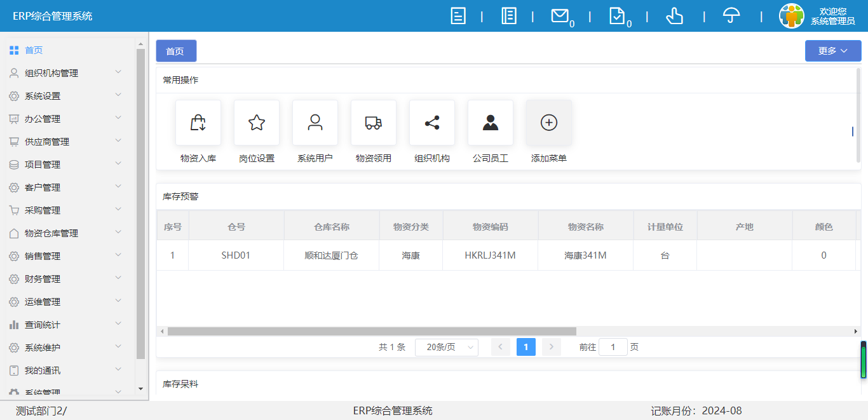Click the pointing hand icon in header
The image size is (868, 420).
click(674, 16)
